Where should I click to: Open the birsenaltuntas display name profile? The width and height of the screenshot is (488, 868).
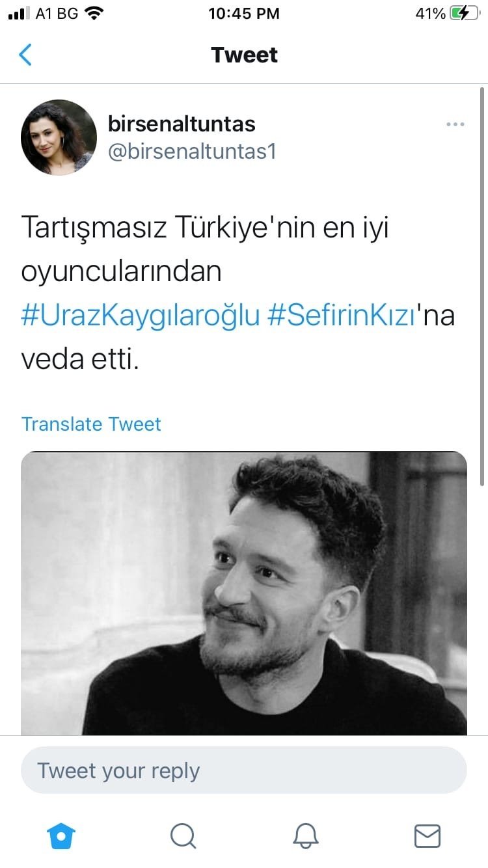coord(182,123)
